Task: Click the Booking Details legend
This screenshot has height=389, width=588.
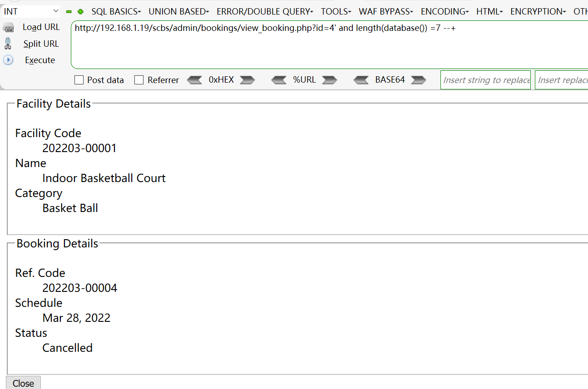Action: pyautogui.click(x=57, y=244)
